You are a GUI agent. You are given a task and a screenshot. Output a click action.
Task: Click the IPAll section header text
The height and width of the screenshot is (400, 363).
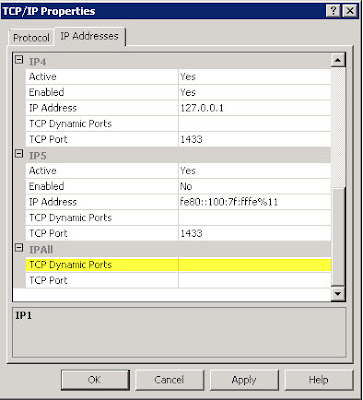41,249
